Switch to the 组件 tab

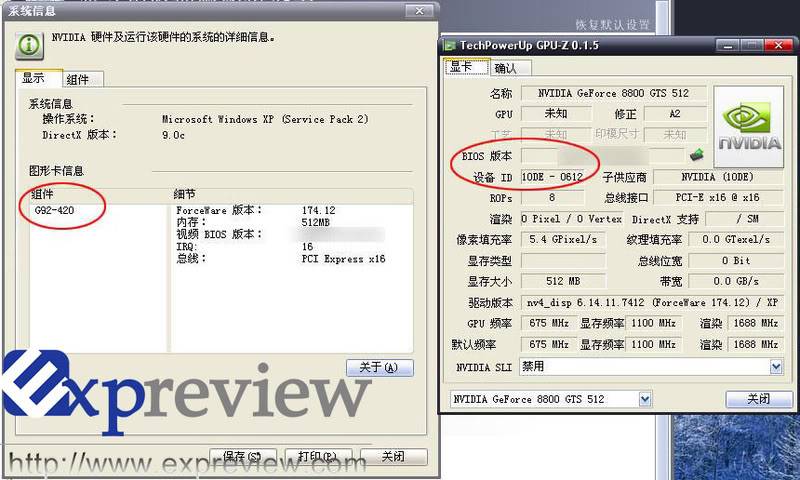point(83,80)
